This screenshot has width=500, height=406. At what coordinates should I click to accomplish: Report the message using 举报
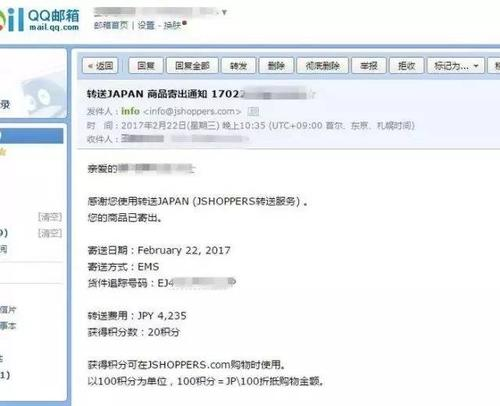pos(369,66)
